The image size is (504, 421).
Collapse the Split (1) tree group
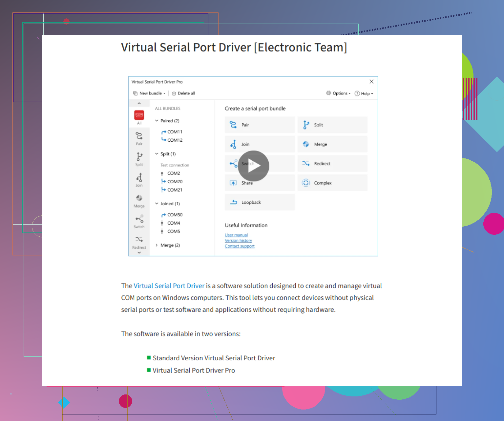pyautogui.click(x=157, y=154)
